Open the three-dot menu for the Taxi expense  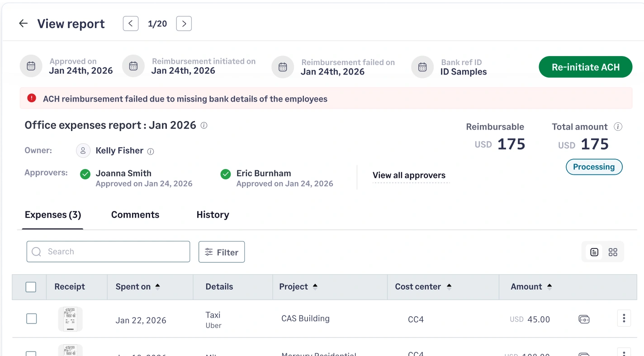pos(624,318)
